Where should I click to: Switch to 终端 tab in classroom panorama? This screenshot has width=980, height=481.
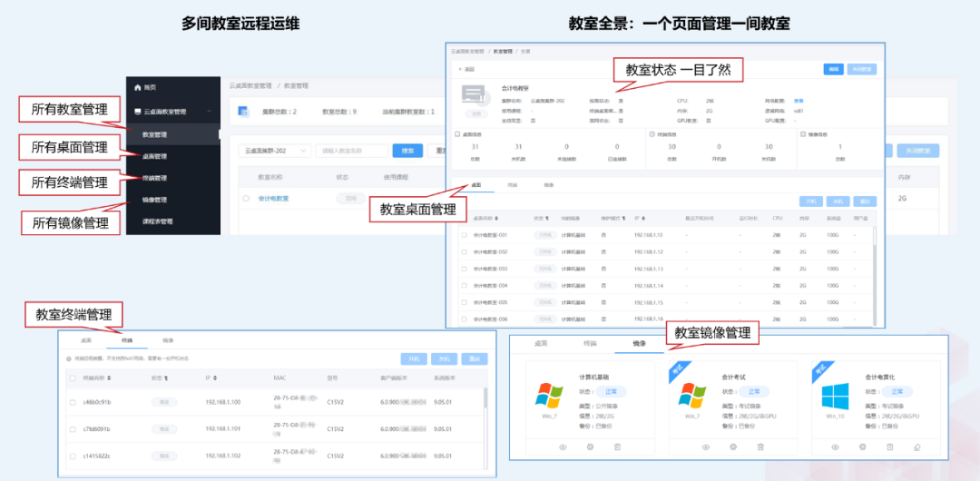513,186
